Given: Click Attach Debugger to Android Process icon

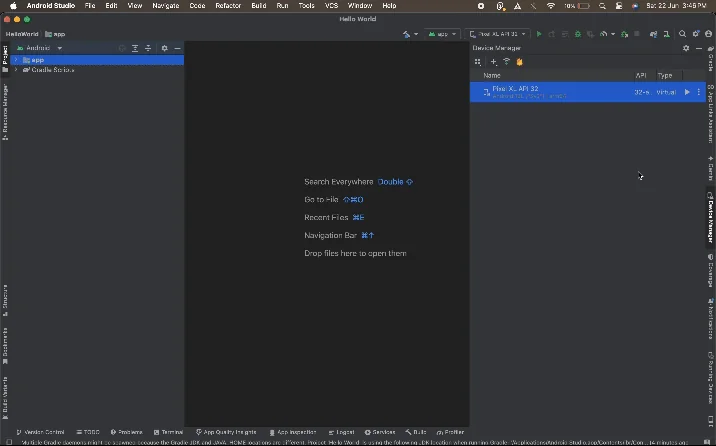Looking at the screenshot, I should coord(624,34).
